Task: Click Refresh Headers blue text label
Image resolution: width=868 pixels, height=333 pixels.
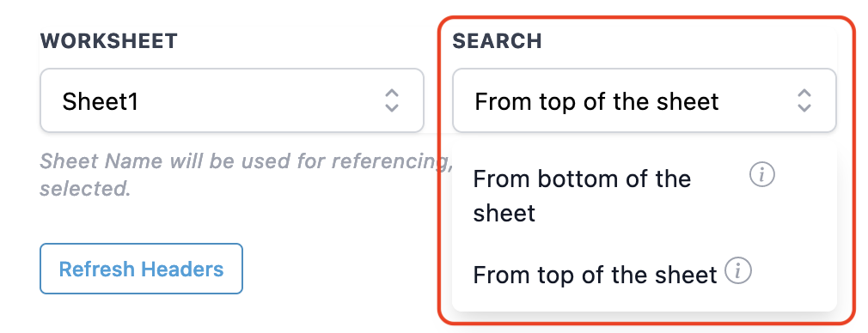Action: pos(141,269)
